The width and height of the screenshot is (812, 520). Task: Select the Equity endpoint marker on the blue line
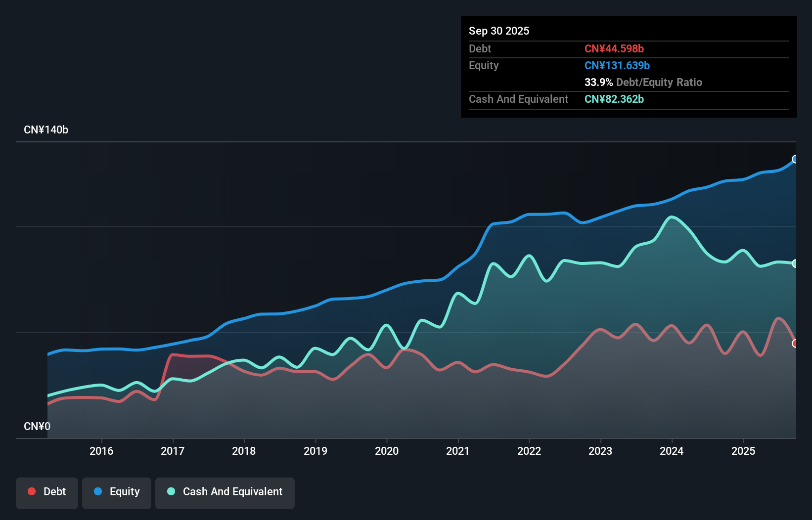pos(795,159)
